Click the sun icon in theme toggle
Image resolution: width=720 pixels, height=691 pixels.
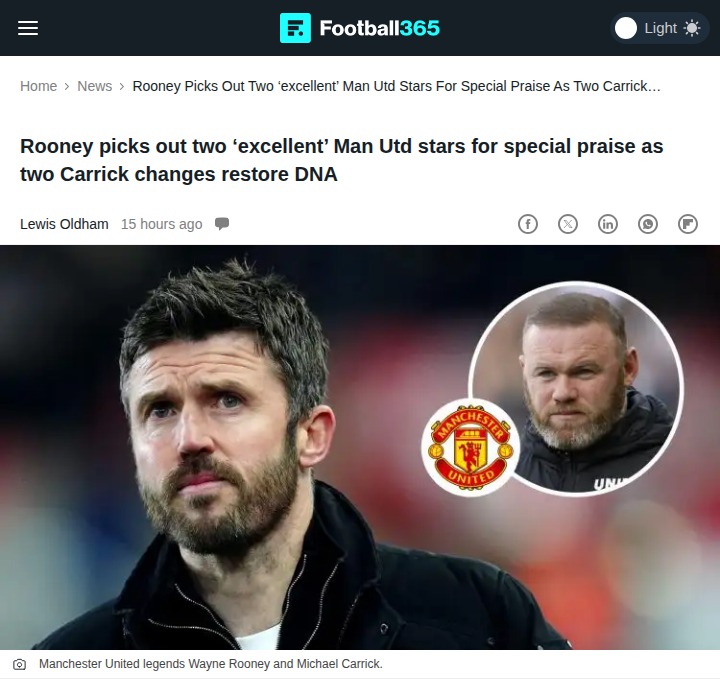[x=692, y=28]
